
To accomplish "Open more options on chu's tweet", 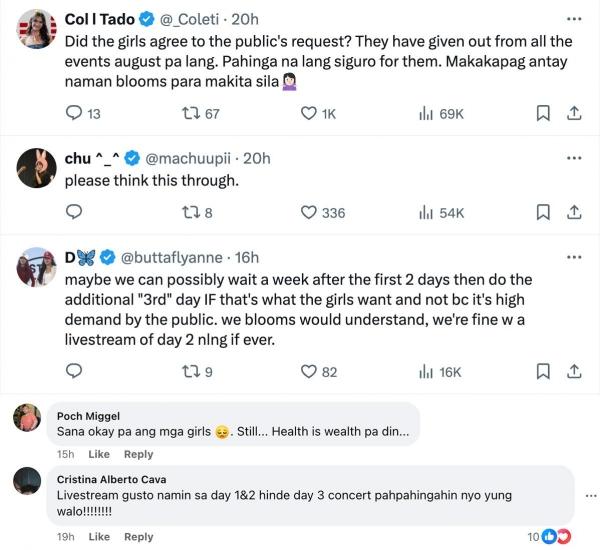I will (573, 158).
